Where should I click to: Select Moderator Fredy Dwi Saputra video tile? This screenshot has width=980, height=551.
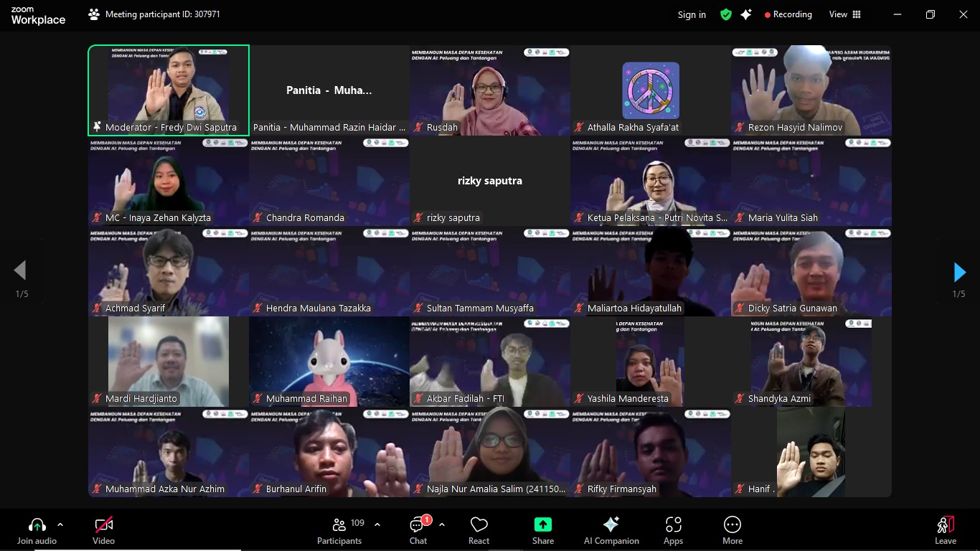coord(169,90)
